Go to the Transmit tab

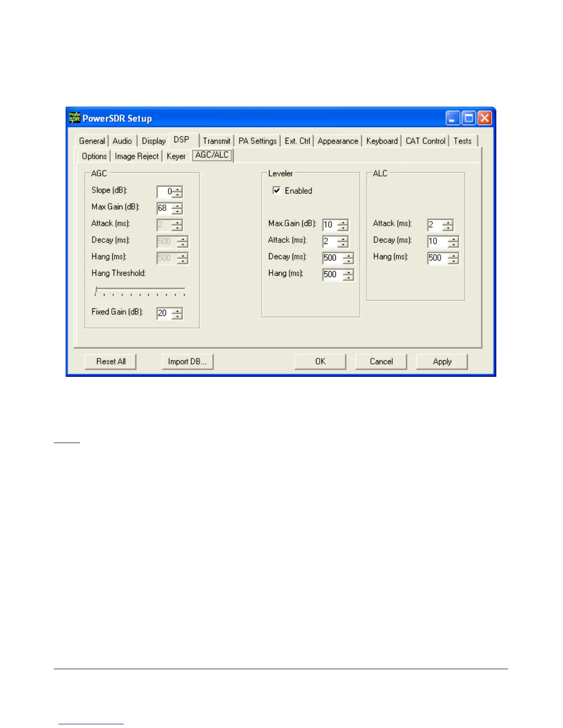(x=217, y=141)
